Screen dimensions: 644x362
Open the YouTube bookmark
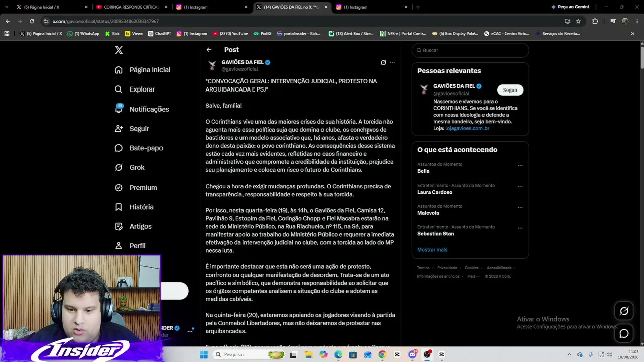point(230,34)
